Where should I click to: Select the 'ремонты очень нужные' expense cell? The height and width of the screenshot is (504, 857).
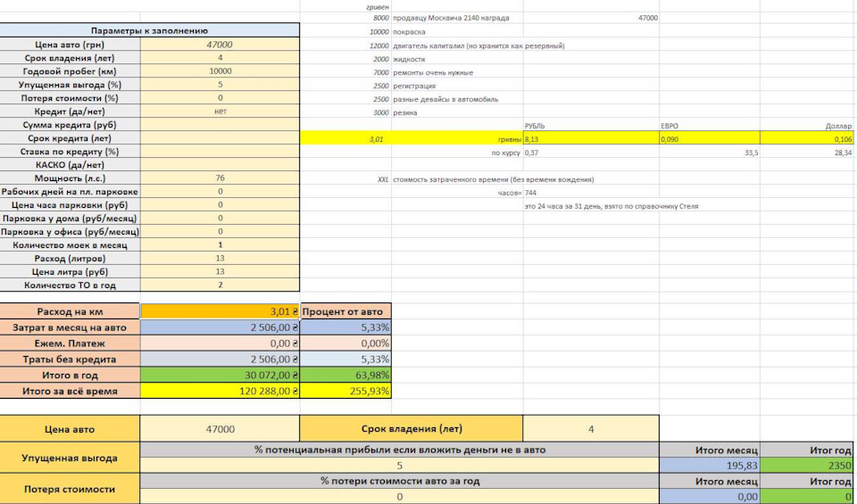point(457,72)
